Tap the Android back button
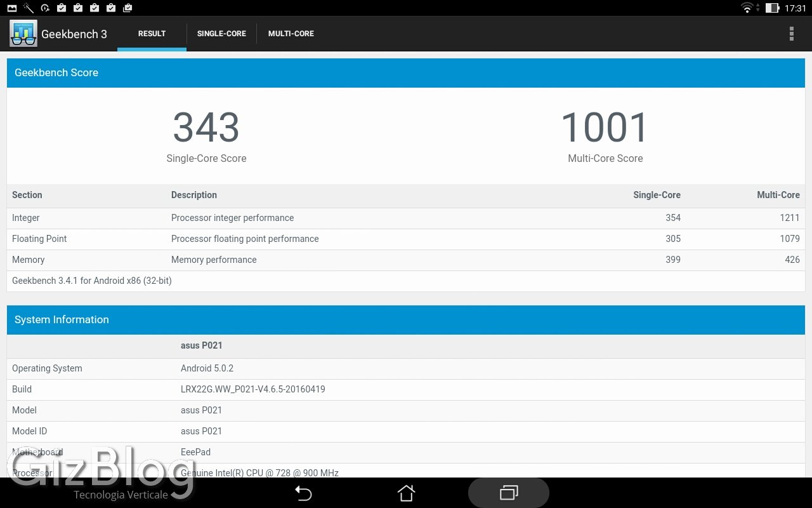 [303, 493]
